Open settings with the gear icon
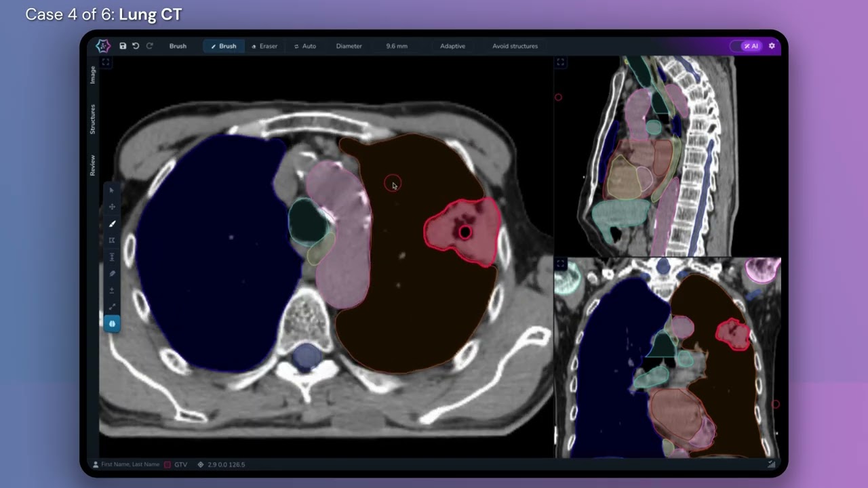868x488 pixels. (772, 46)
